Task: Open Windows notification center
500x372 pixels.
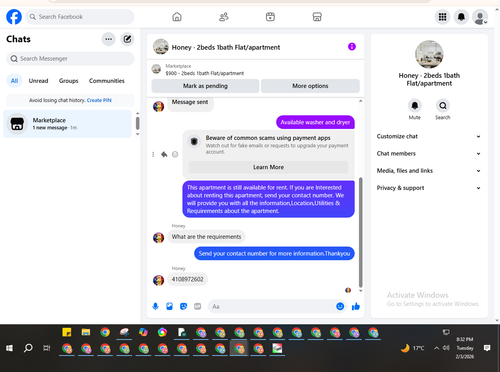Action: [487, 348]
